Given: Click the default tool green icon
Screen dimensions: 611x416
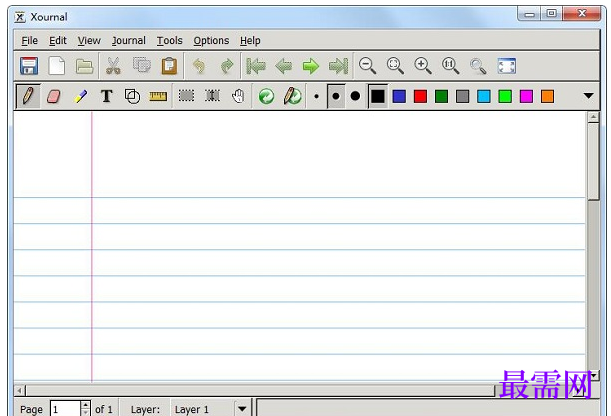Looking at the screenshot, I should 267,96.
